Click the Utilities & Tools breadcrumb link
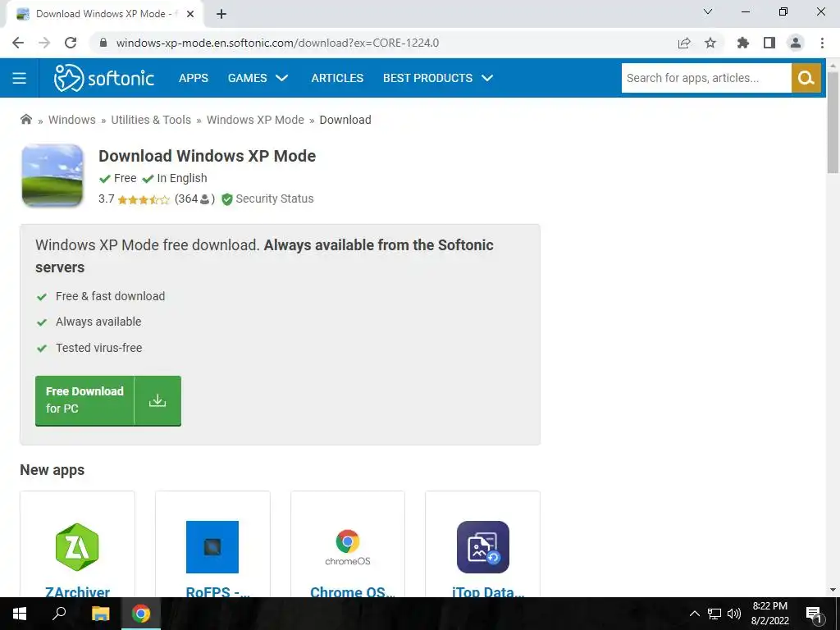 (x=151, y=120)
